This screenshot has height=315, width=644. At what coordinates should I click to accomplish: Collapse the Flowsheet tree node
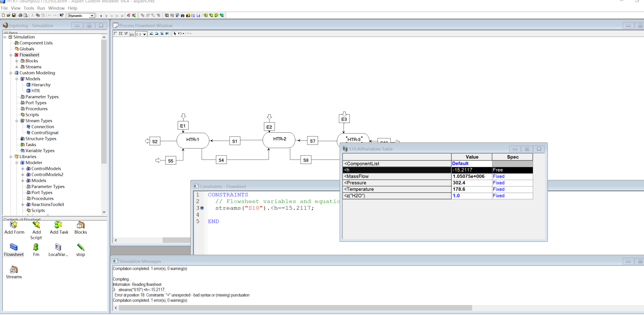point(11,55)
